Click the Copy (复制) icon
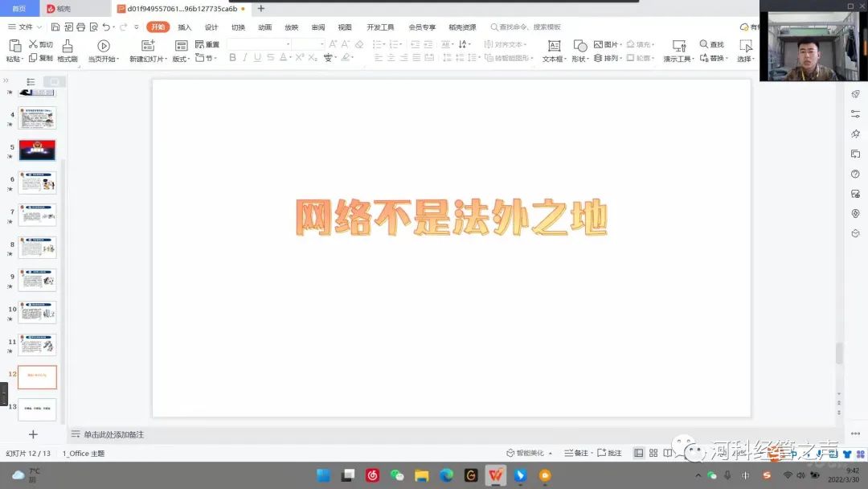The height and width of the screenshot is (489, 868). pos(33,58)
